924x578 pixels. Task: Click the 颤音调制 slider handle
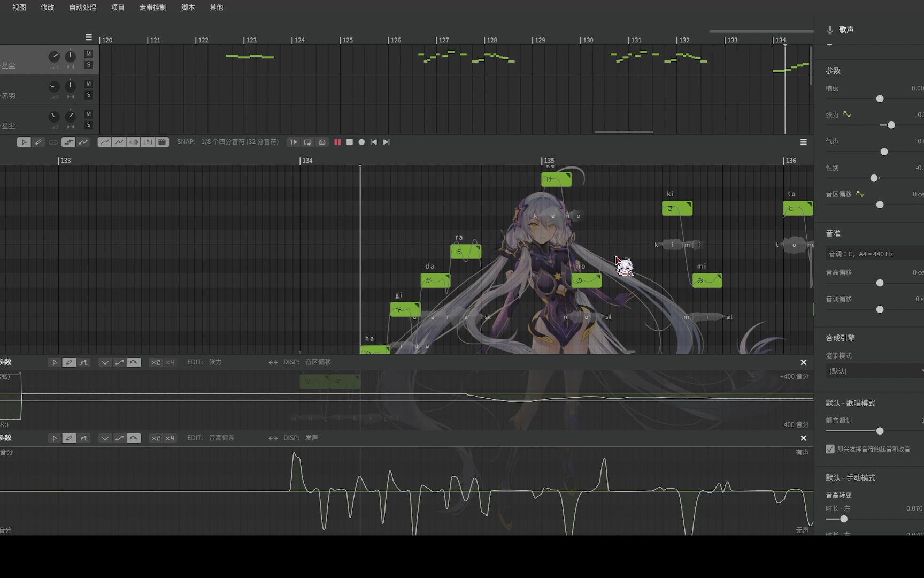click(x=880, y=431)
